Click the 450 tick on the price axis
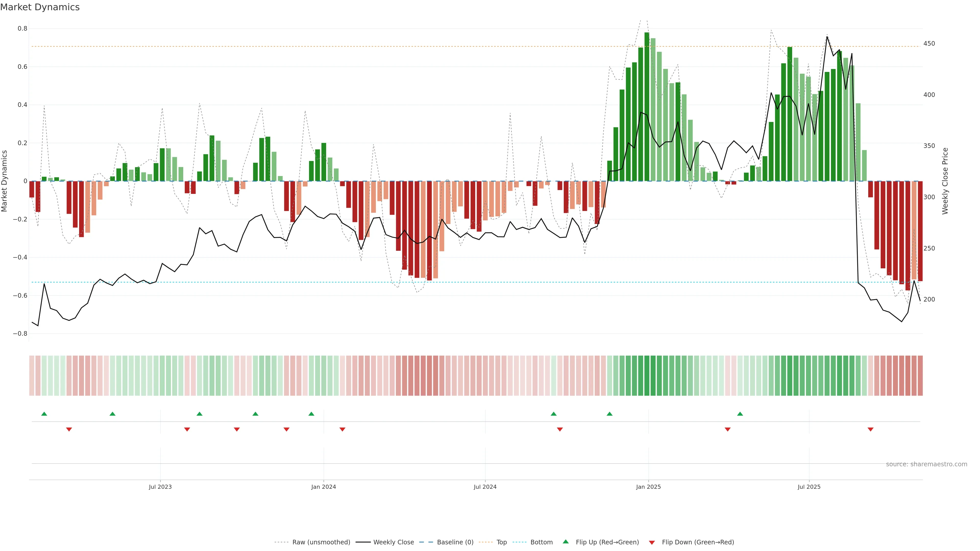Screen dimensions: 980x551 pos(929,44)
